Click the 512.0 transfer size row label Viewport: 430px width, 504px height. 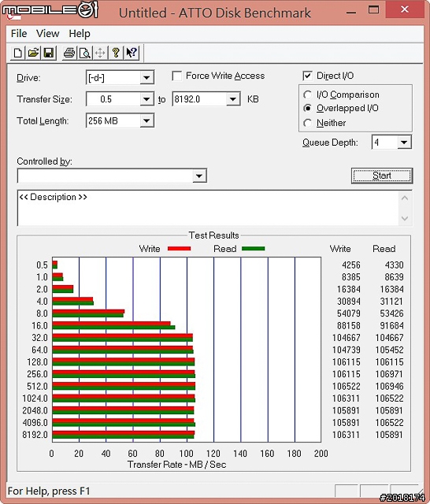click(x=37, y=386)
